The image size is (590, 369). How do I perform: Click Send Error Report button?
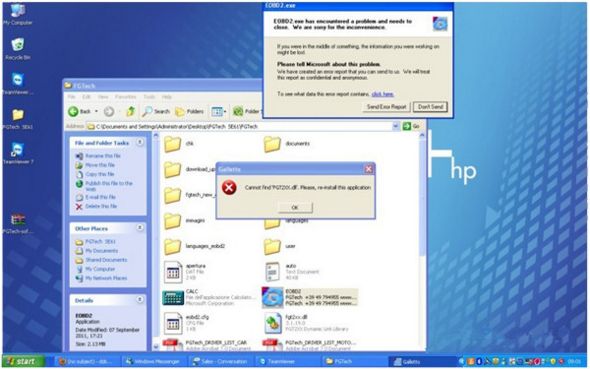[x=386, y=107]
